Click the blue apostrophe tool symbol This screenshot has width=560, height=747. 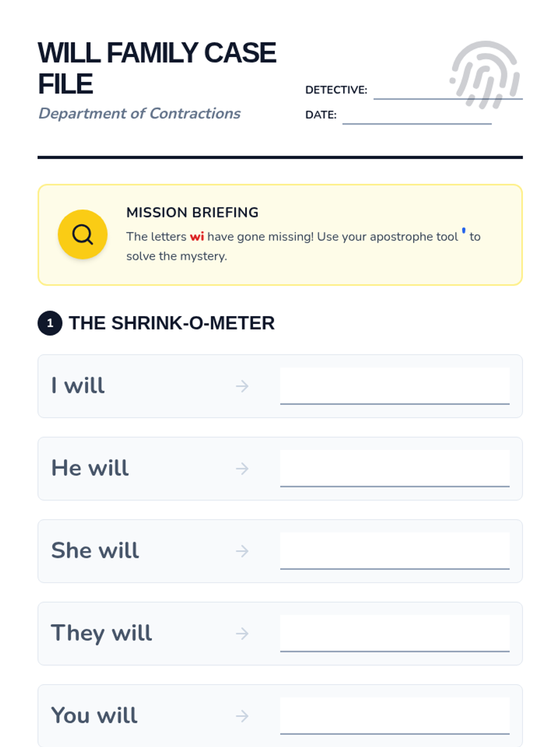[x=463, y=231]
